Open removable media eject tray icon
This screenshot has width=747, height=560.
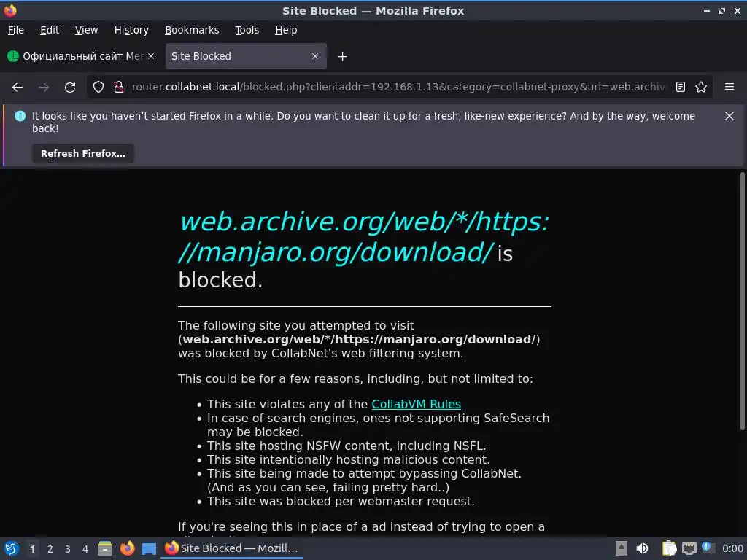coord(622,548)
